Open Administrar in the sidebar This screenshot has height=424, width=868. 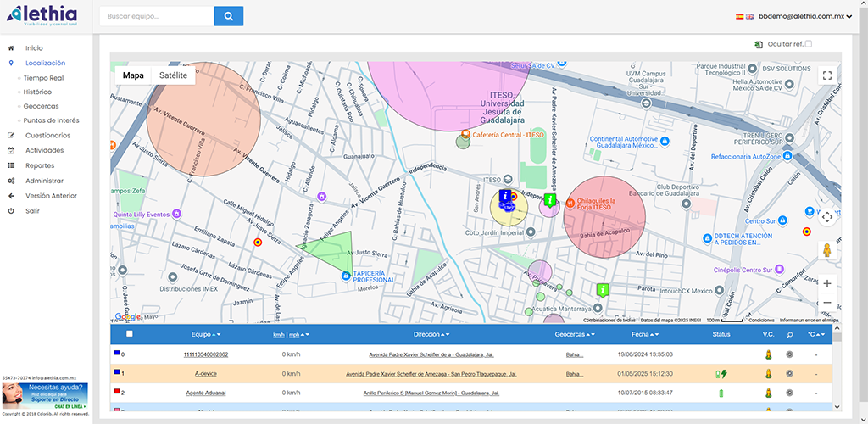(x=44, y=181)
